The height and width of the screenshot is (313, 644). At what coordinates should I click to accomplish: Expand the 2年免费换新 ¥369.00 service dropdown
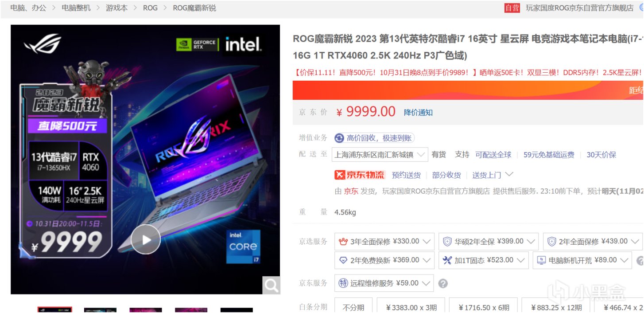click(384, 260)
